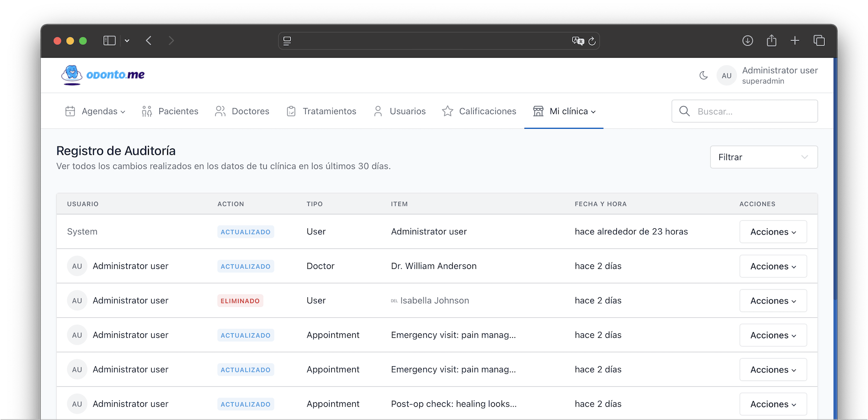
Task: Click the Doctores users icon
Action: 220,111
